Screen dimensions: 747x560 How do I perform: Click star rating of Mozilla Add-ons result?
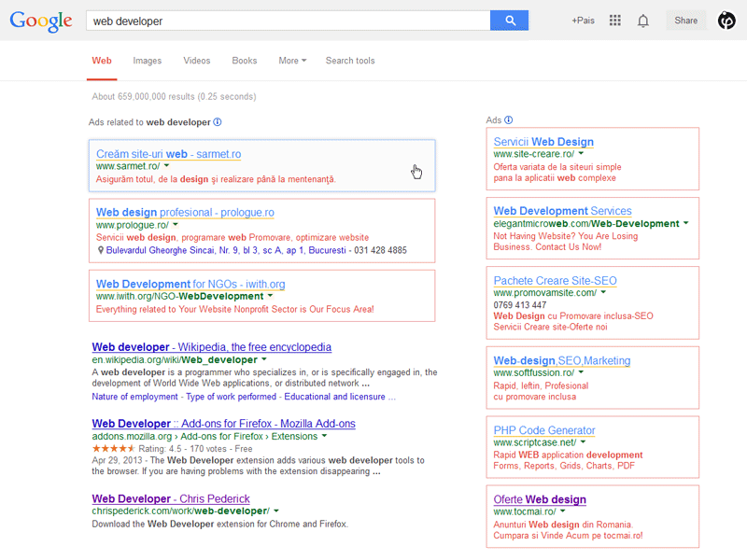pyautogui.click(x=113, y=449)
